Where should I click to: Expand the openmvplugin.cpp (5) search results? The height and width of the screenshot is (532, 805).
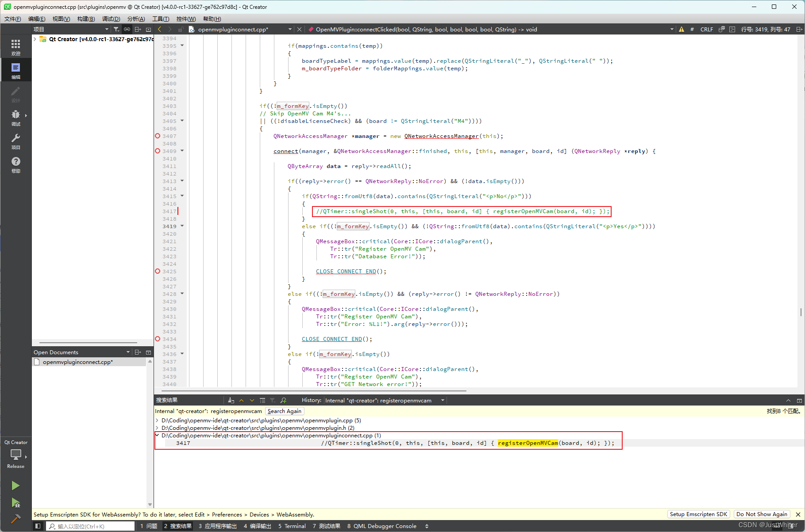[157, 420]
